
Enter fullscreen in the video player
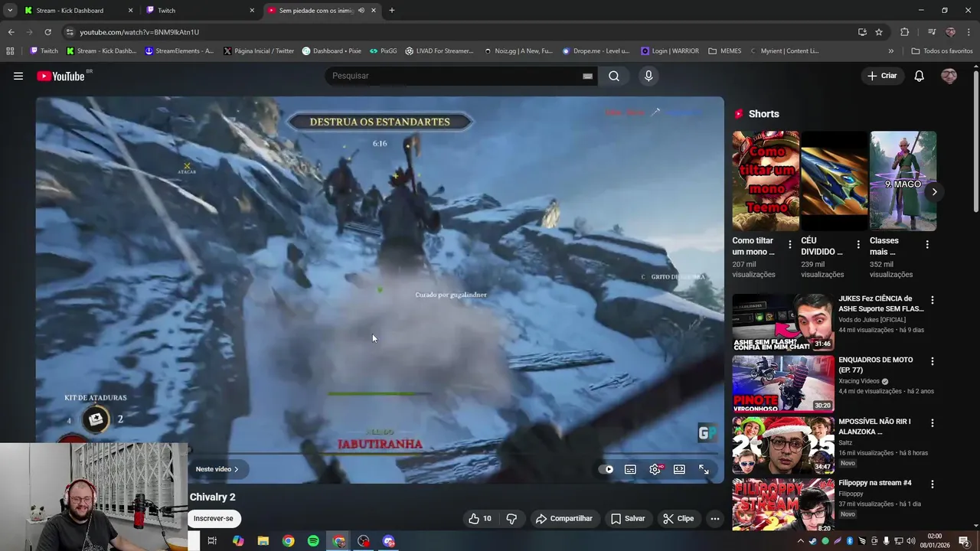point(704,469)
